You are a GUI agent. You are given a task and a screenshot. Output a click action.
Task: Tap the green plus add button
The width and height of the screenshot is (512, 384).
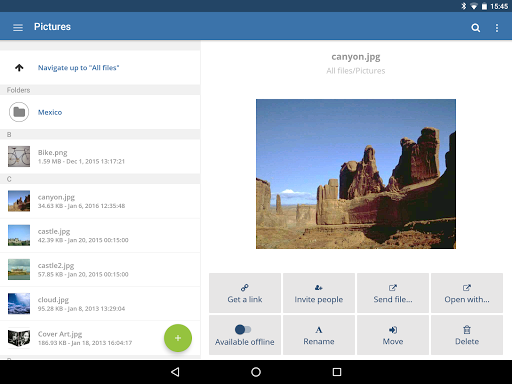point(178,338)
